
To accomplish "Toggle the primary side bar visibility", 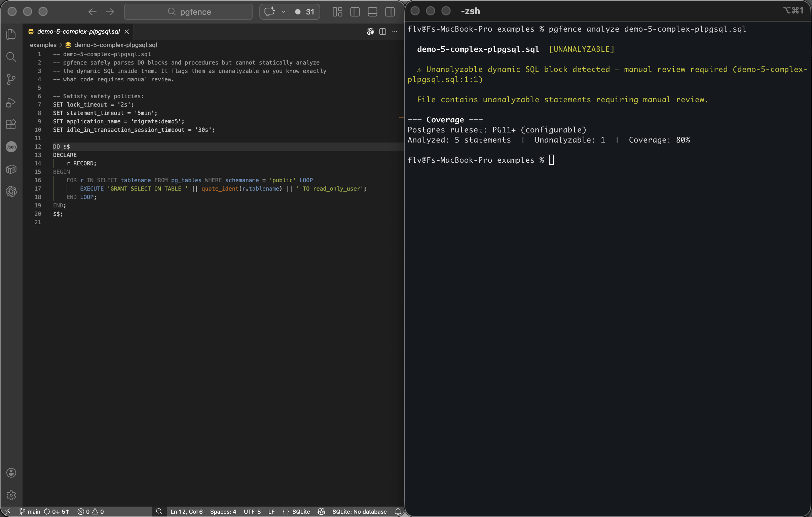I will (355, 12).
